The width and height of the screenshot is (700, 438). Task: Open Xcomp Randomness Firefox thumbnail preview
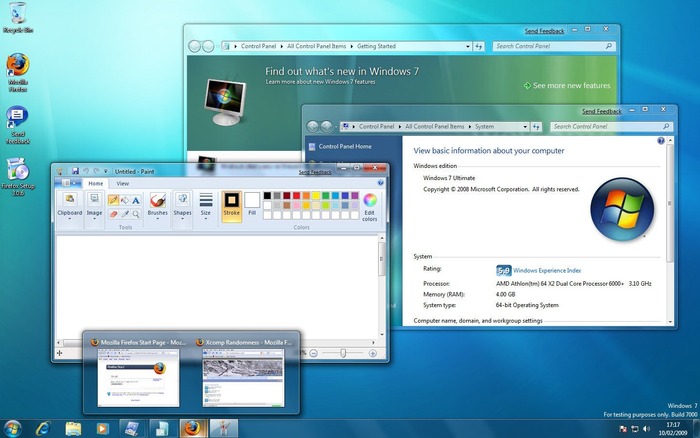[x=243, y=378]
